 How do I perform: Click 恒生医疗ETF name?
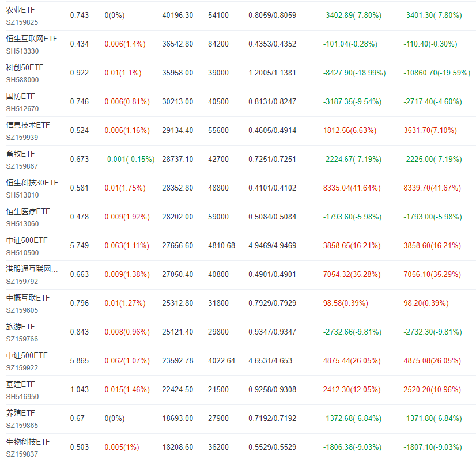(28, 212)
